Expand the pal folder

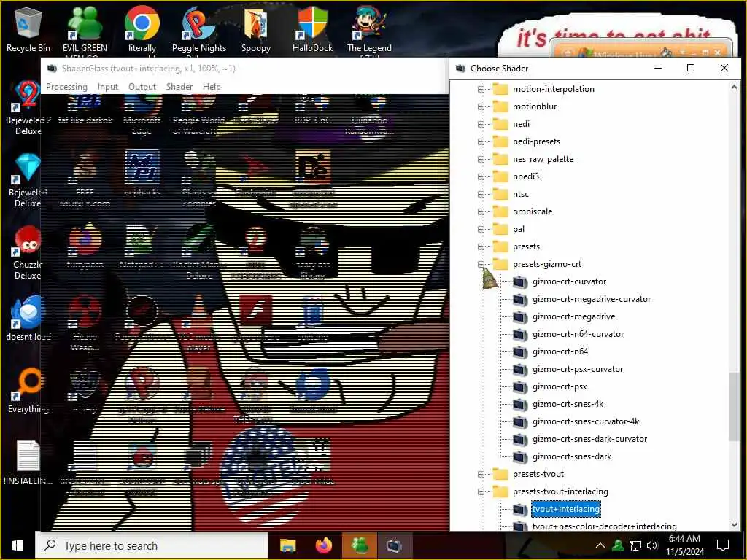481,229
